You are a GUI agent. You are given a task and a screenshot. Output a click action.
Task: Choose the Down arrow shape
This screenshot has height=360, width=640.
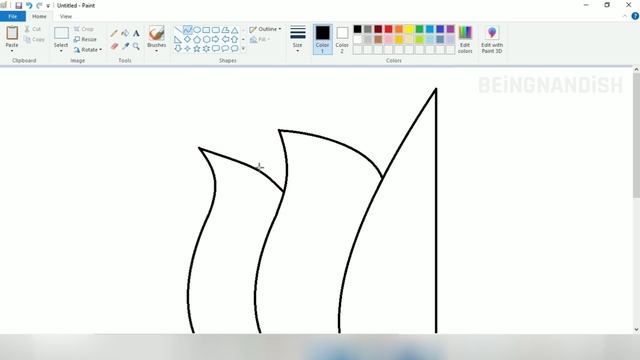[x=178, y=49]
